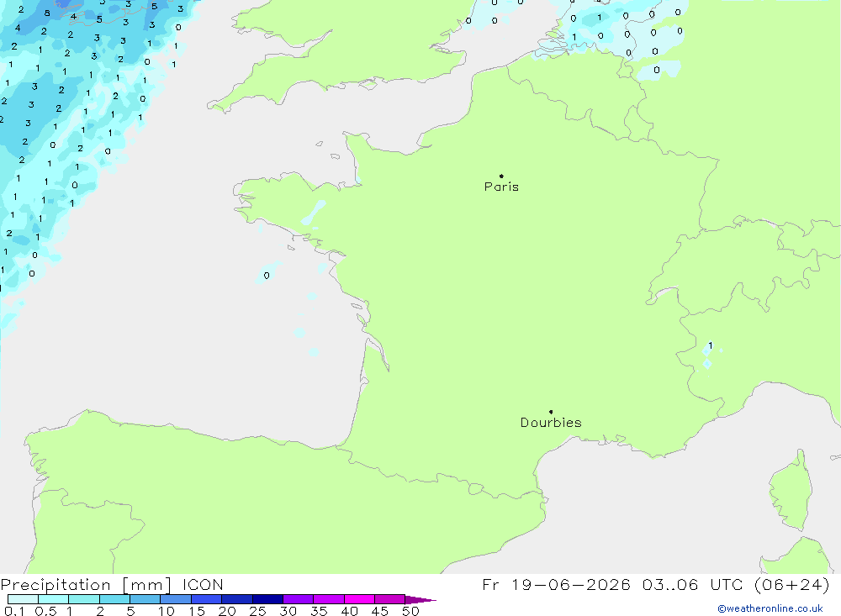This screenshot has width=841, height=616.
Task: Click the (06+24) model run label
Action: point(791,584)
